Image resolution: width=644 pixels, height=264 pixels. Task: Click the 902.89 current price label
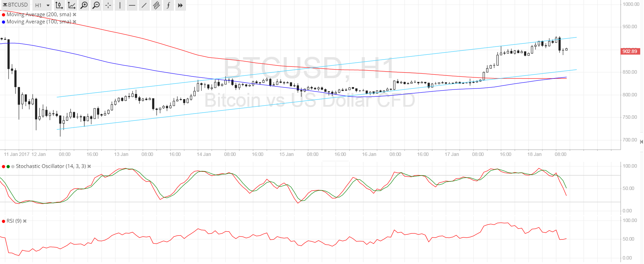630,51
